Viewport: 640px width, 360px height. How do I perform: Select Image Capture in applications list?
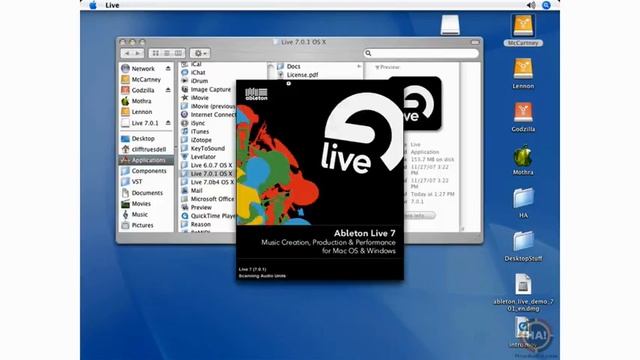pyautogui.click(x=206, y=89)
